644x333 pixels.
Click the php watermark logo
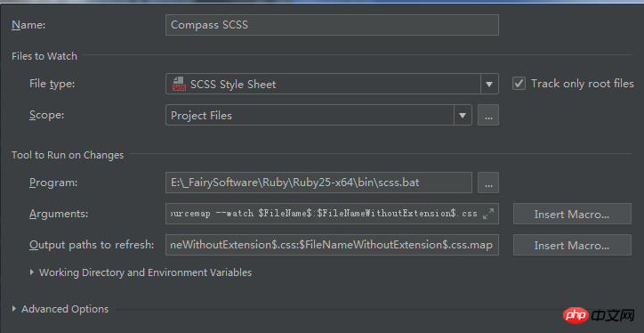pyautogui.click(x=577, y=315)
